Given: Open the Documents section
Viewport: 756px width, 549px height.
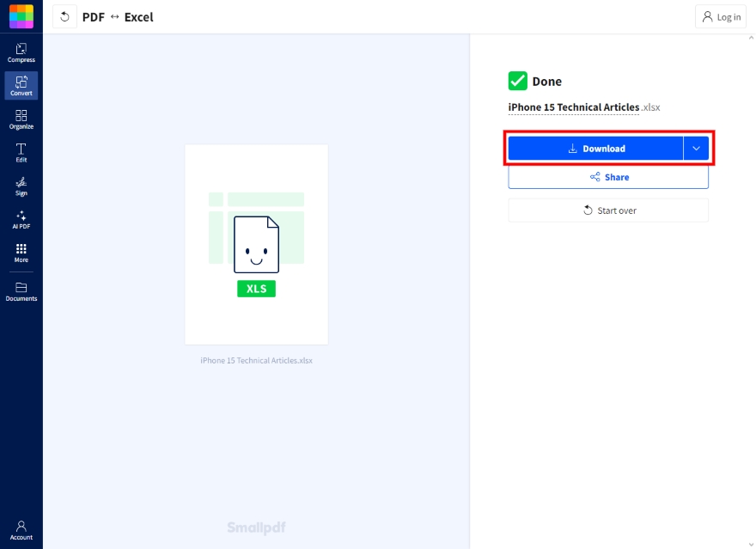Looking at the screenshot, I should tap(21, 292).
